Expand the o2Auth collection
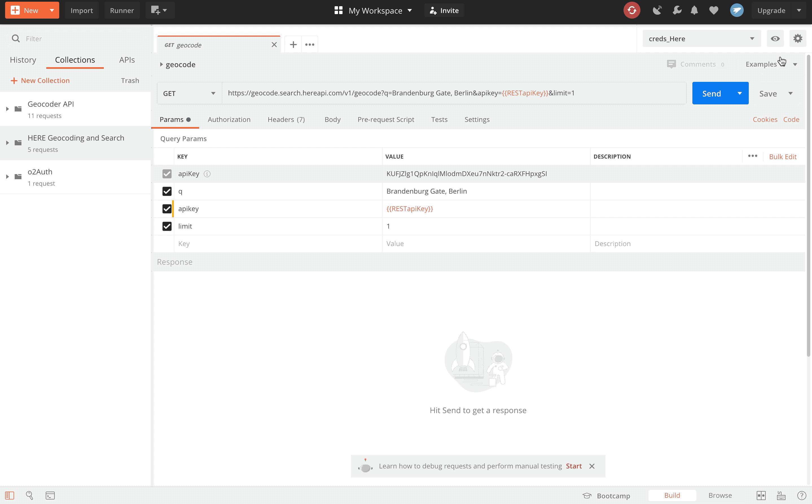 [x=7, y=177]
